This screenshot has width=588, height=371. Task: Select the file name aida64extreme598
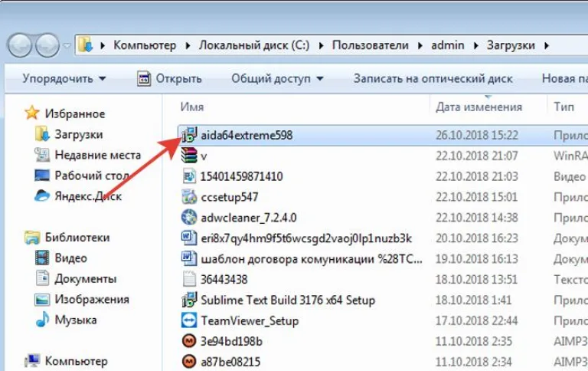(x=247, y=135)
